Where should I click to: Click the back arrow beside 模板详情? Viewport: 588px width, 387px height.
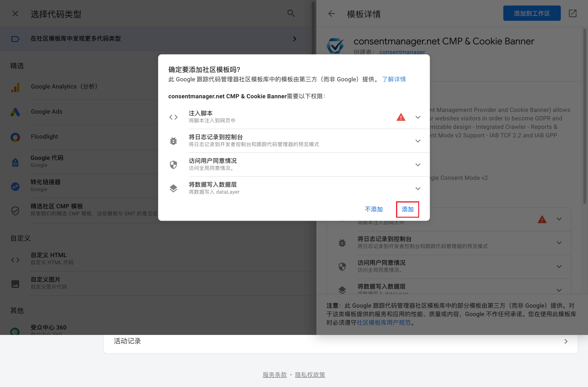332,14
